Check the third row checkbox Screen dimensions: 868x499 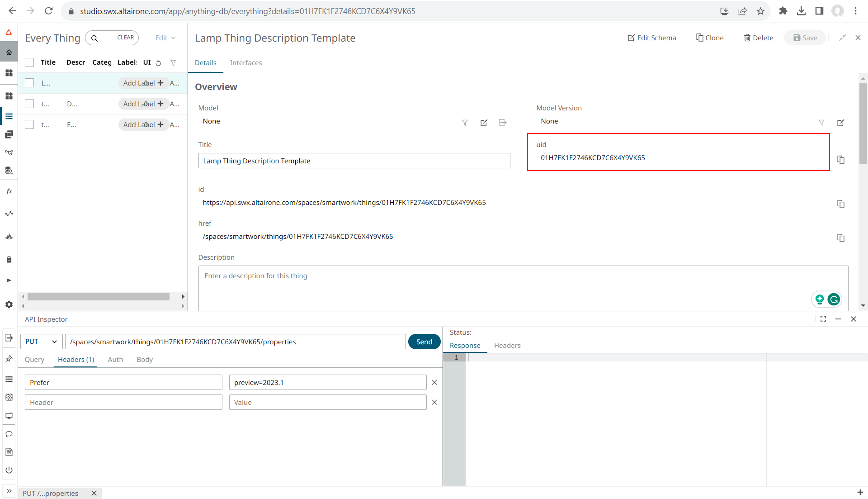click(x=29, y=124)
